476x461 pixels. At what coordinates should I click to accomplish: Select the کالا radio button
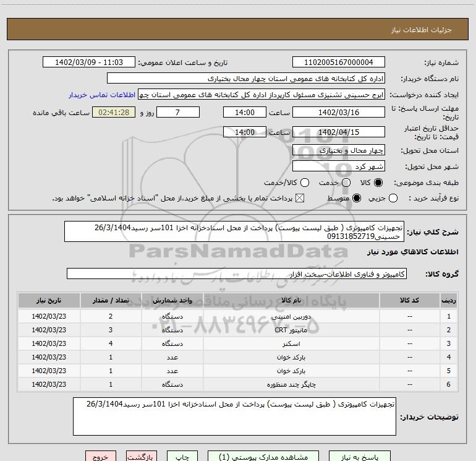click(378, 183)
